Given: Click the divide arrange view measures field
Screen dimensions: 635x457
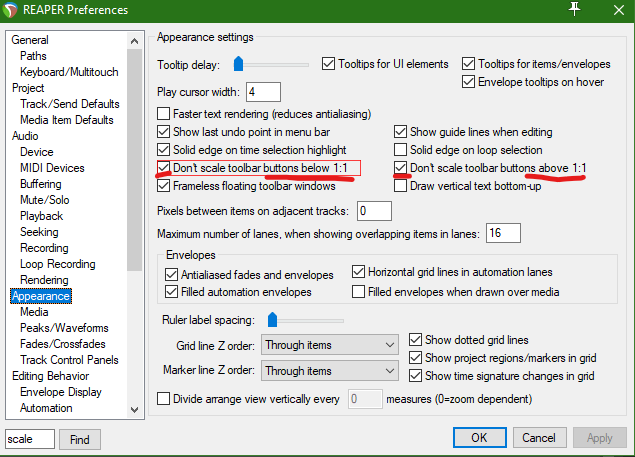Looking at the screenshot, I should 365,399.
